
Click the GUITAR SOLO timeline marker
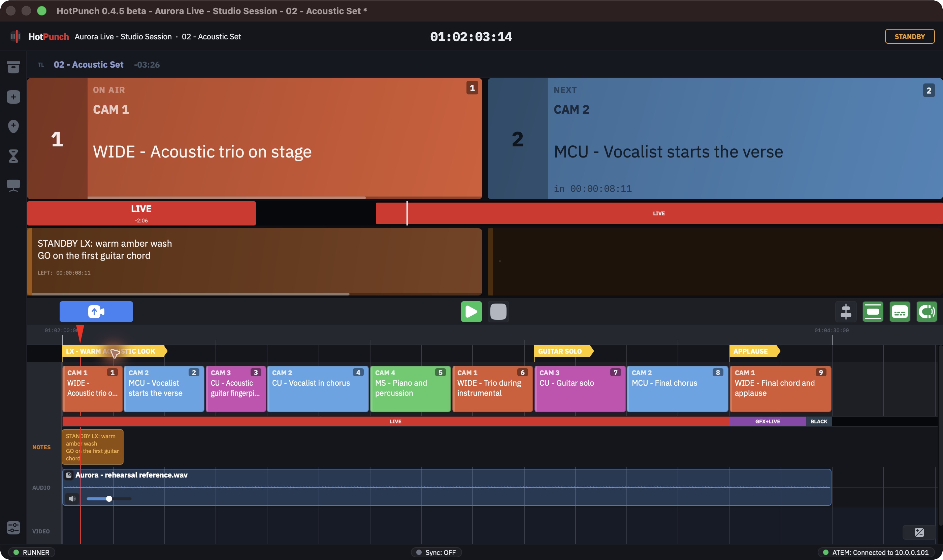pyautogui.click(x=563, y=351)
